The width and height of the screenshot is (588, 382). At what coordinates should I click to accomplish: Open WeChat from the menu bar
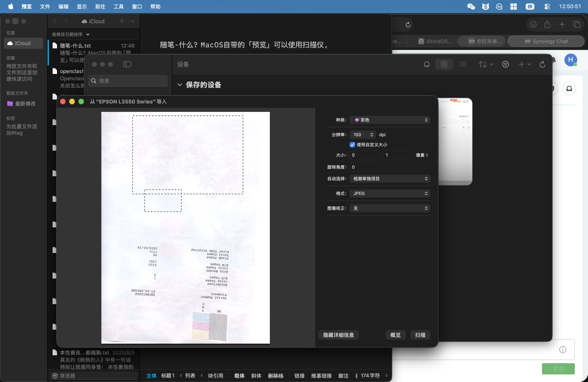(x=471, y=6)
